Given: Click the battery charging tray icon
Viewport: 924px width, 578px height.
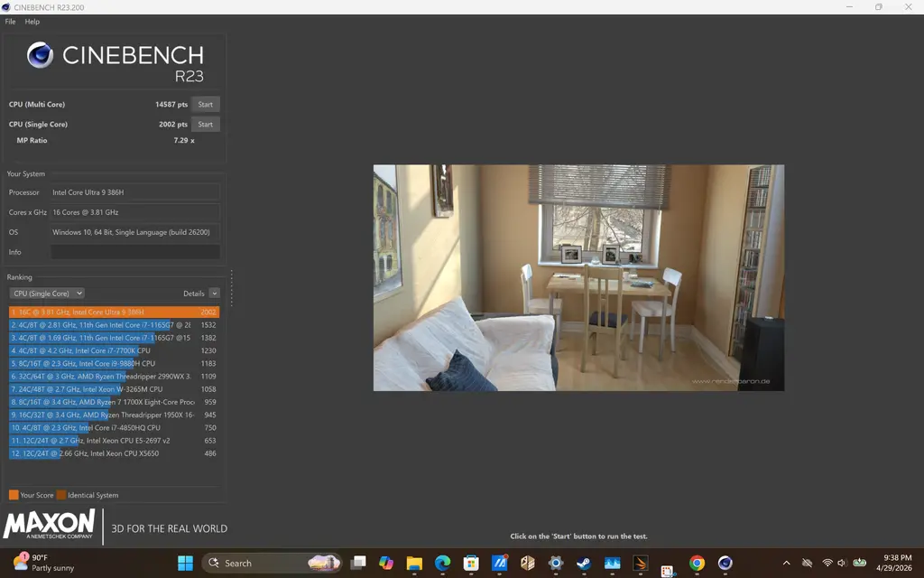Looking at the screenshot, I should (859, 564).
